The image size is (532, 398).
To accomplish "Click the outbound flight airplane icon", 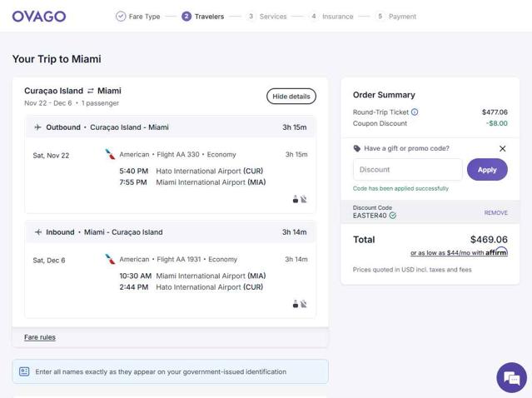I will [x=38, y=127].
